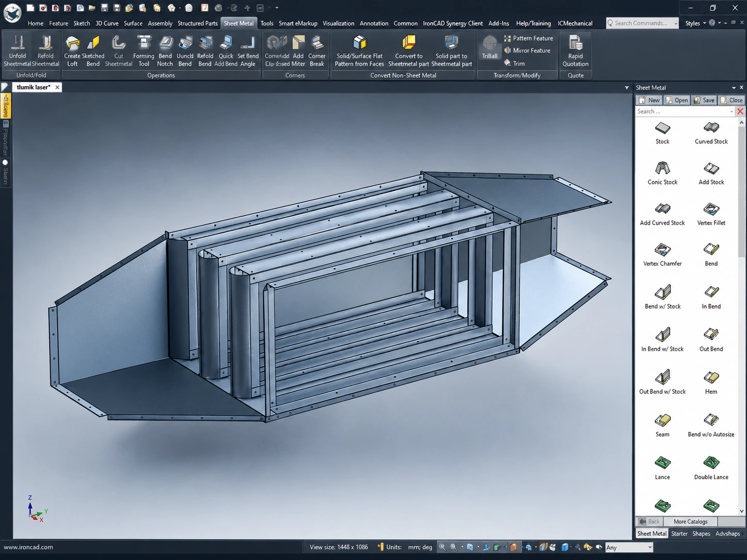The width and height of the screenshot is (747, 560).
Task: Pick the Double Lance catalog item
Action: point(711,468)
